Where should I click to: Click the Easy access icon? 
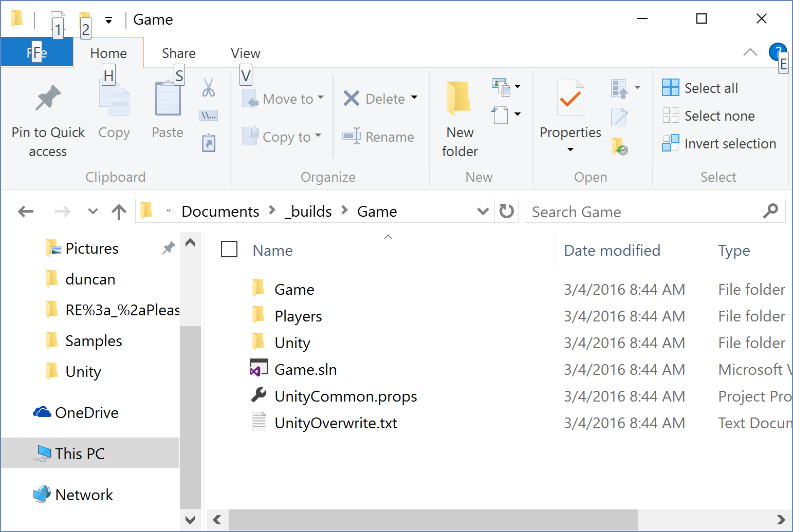coord(501,115)
